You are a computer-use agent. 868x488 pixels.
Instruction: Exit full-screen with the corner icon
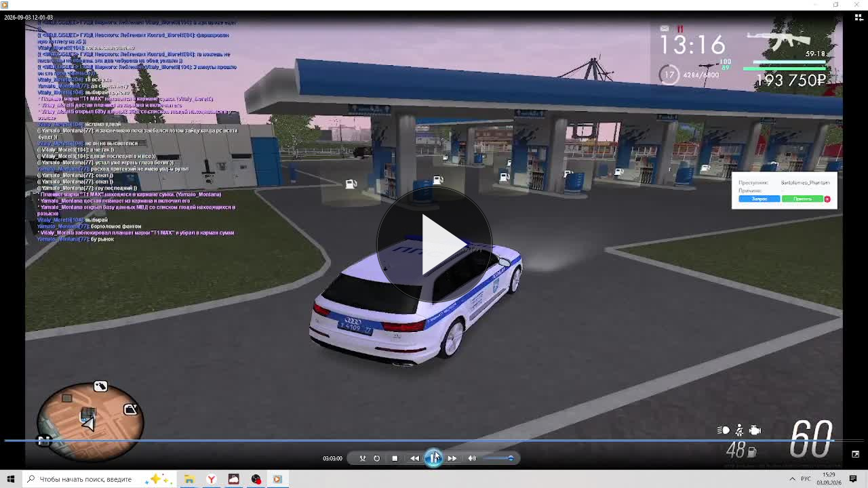pos(855,454)
